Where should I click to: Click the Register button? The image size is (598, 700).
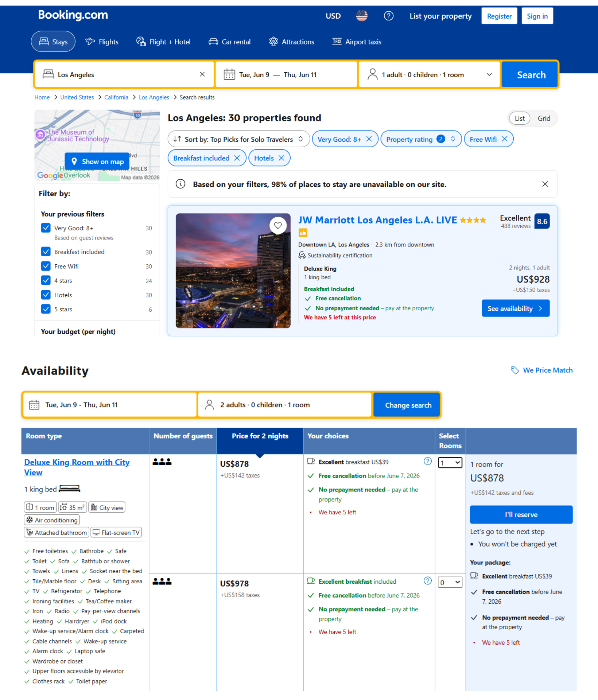coord(499,16)
